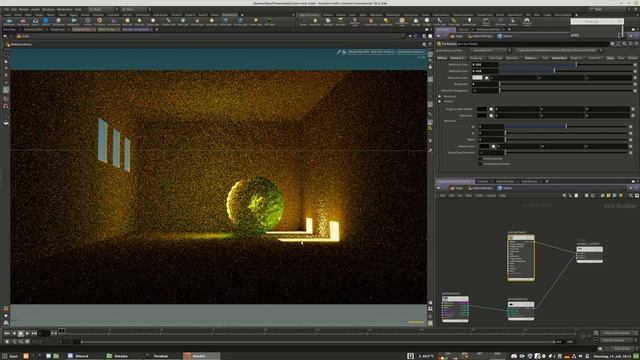640x360 pixels.
Task: Click the black Single Scatter Albedo swatch
Action: click(482, 109)
